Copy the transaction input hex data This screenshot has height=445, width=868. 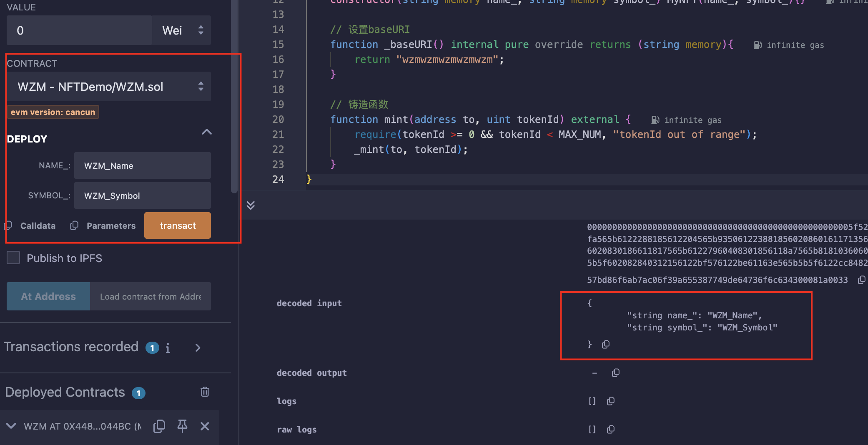coord(861,280)
